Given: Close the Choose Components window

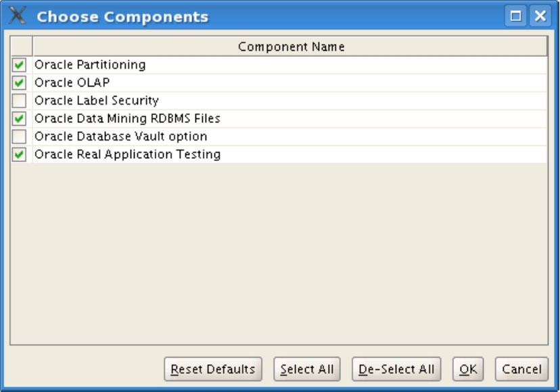Looking at the screenshot, I should tap(540, 16).
